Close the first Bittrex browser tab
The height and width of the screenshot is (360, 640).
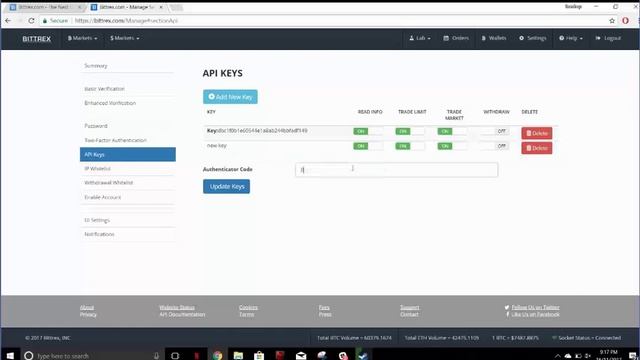[80, 7]
